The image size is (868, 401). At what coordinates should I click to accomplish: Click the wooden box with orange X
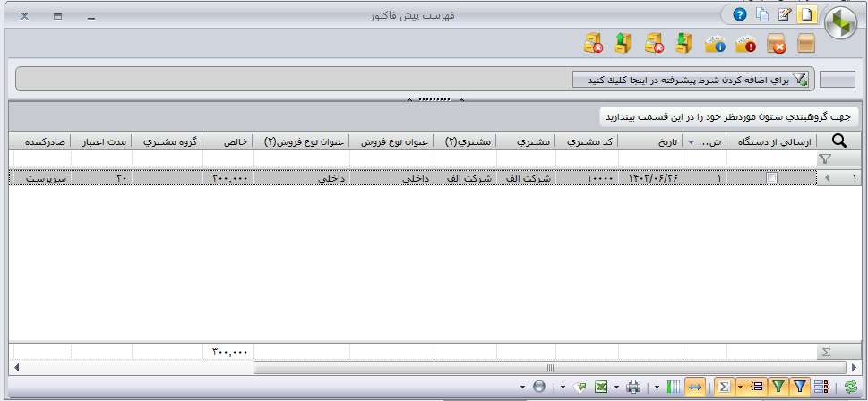pos(776,44)
